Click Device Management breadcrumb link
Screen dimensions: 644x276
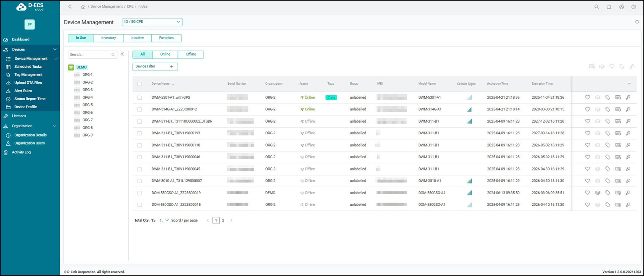[107, 7]
